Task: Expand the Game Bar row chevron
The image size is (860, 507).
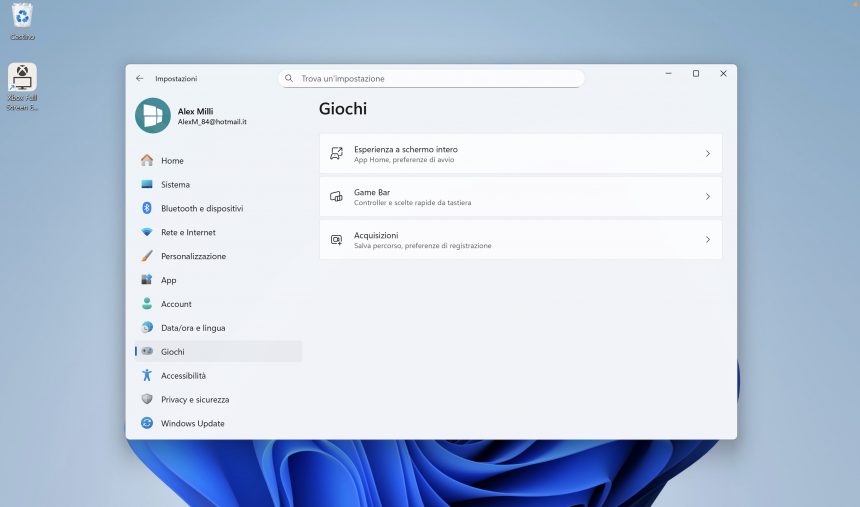Action: [707, 197]
